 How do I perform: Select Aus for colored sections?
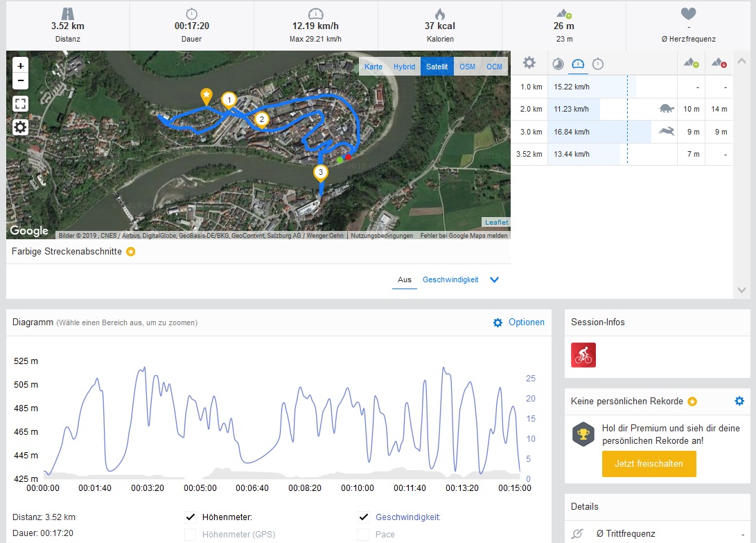pos(405,279)
